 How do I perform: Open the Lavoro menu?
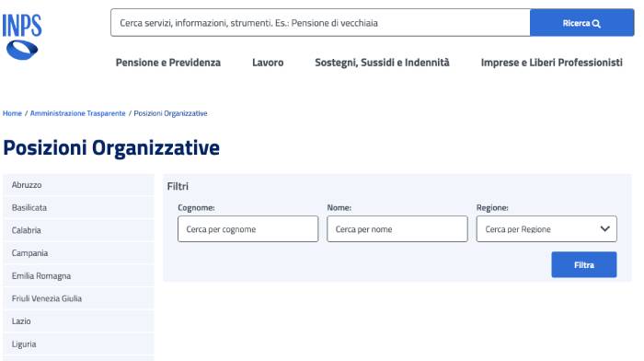[x=268, y=63]
